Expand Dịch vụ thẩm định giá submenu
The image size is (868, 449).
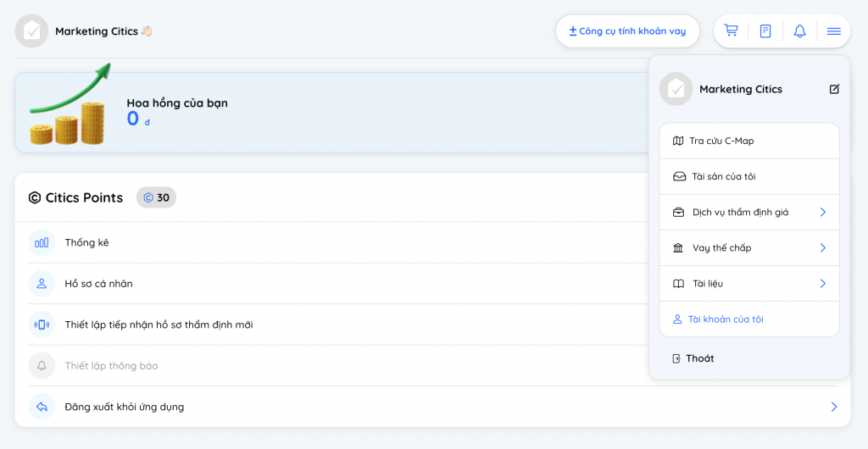point(822,212)
